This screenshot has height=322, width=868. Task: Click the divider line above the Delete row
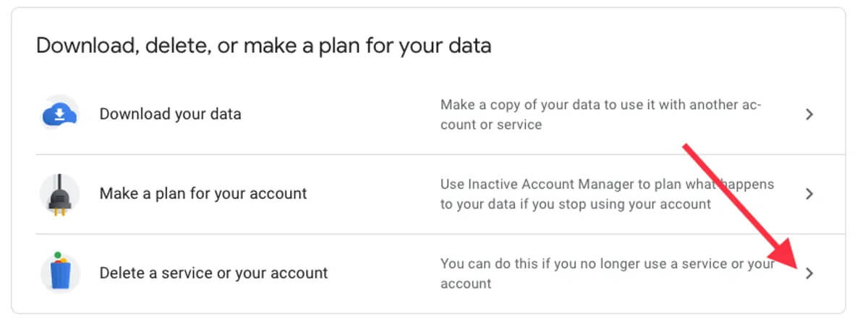[x=434, y=234]
